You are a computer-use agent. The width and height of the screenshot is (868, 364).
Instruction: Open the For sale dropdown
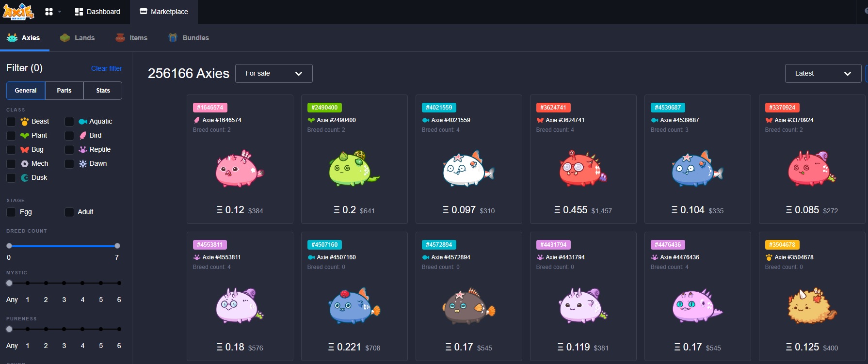pos(274,73)
